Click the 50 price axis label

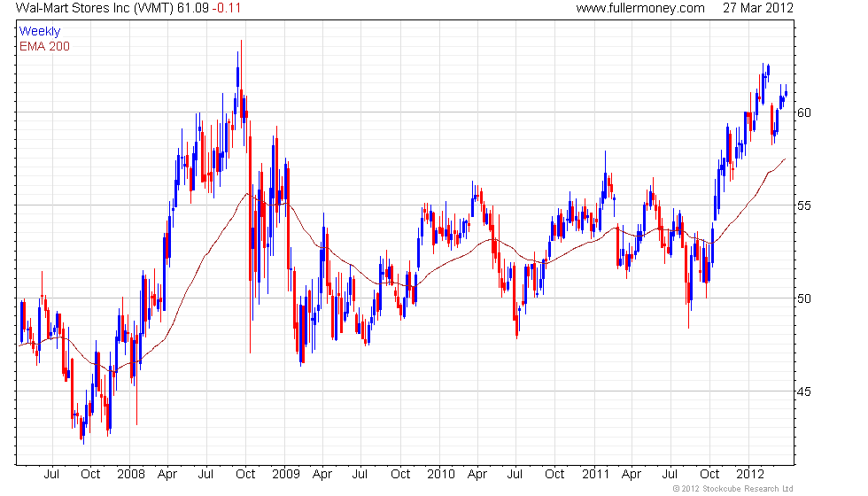pyautogui.click(x=804, y=299)
